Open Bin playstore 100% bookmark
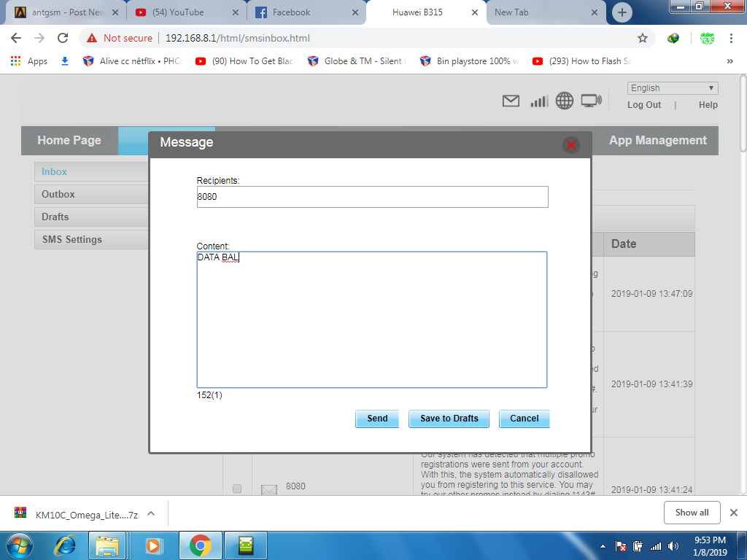747x560 pixels. pyautogui.click(x=470, y=61)
